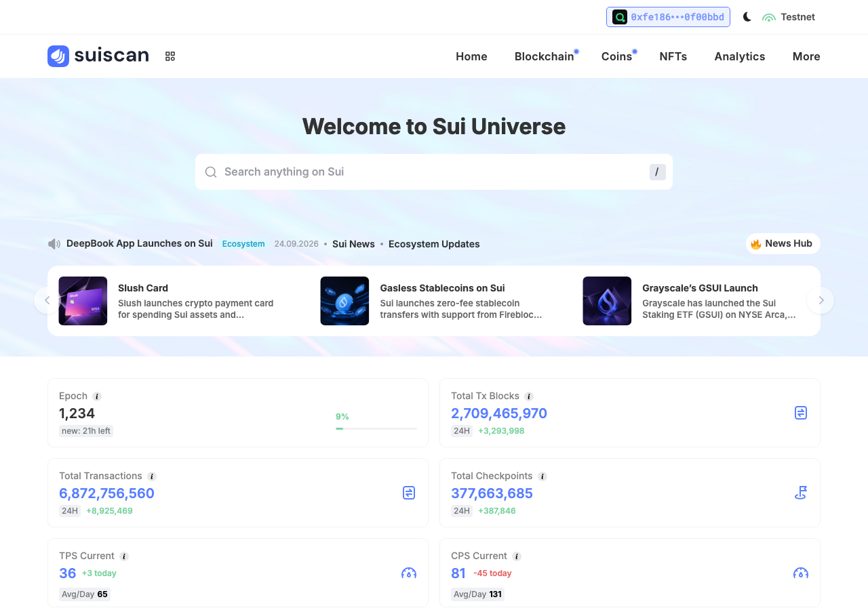Open the Slush Card thumbnail
The width and height of the screenshot is (868, 610).
pyautogui.click(x=83, y=301)
